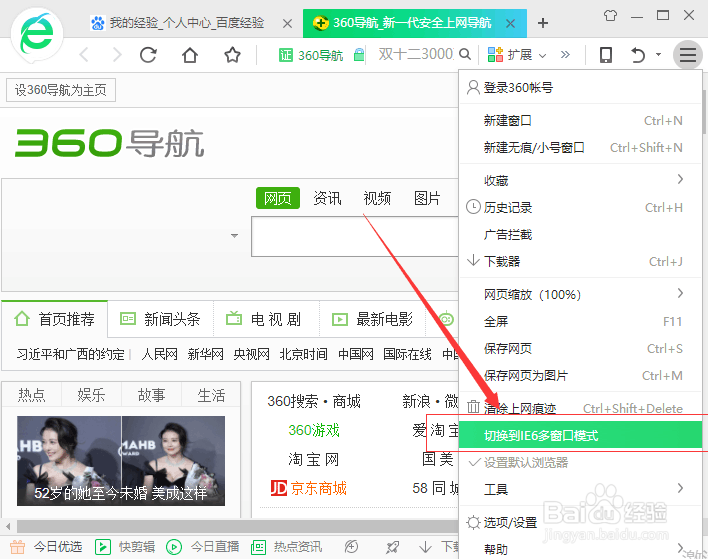708x559 pixels.
Task: Select 新建窗口 menu item
Action: click(x=580, y=121)
